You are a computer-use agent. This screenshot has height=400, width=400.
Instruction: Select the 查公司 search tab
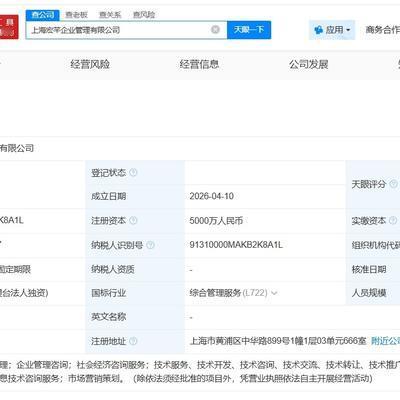point(43,15)
